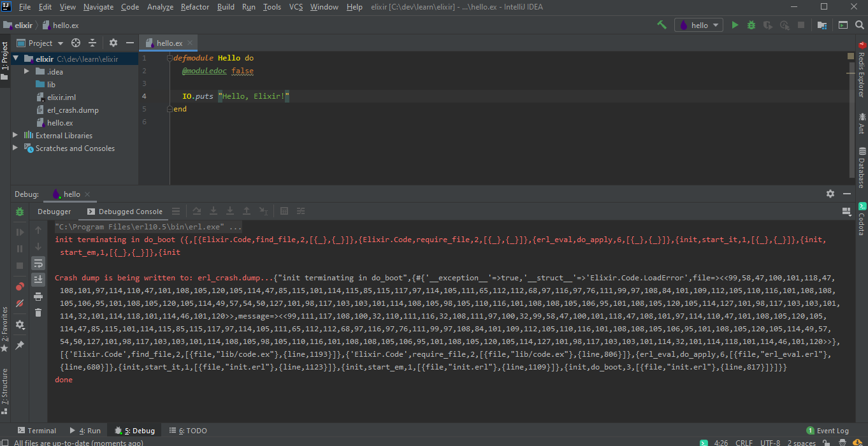Image resolution: width=868 pixels, height=446 pixels.
Task: Toggle the Mute Breakpoints icon
Action: [x=20, y=303]
